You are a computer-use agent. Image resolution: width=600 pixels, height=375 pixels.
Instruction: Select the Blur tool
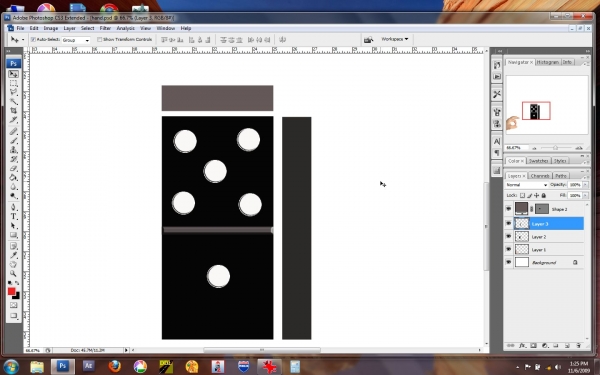pos(13,186)
